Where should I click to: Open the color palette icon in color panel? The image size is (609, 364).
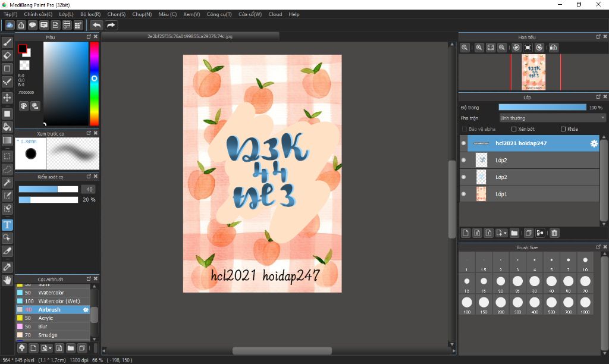coord(24,106)
